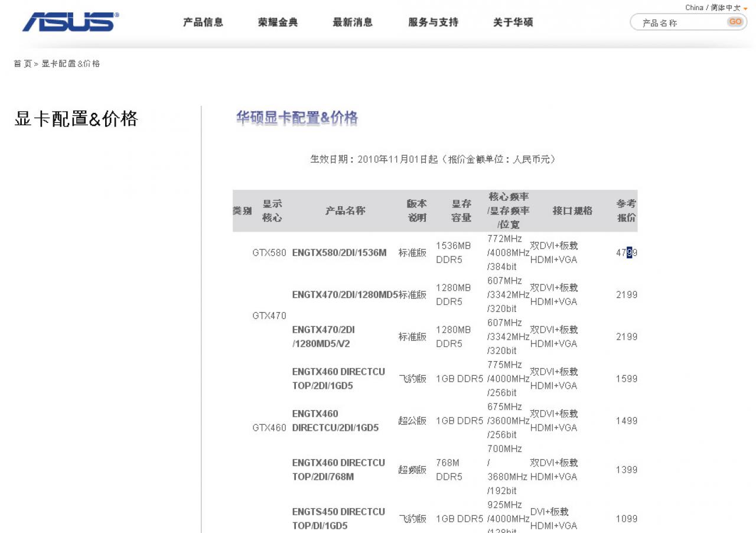Click the 类别 column header
The image size is (756, 533).
pos(242,210)
